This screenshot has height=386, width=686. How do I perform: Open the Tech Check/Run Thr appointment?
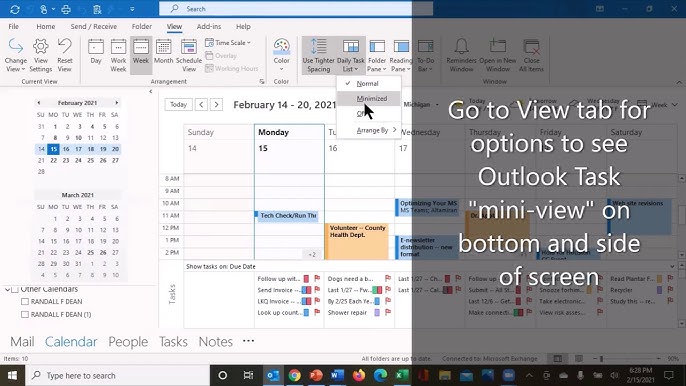coord(287,216)
